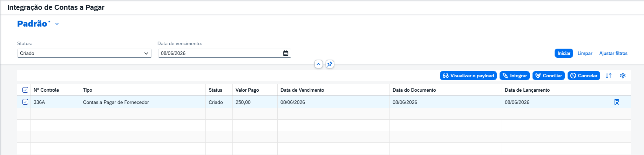Click the Cancelar button

pyautogui.click(x=584, y=76)
